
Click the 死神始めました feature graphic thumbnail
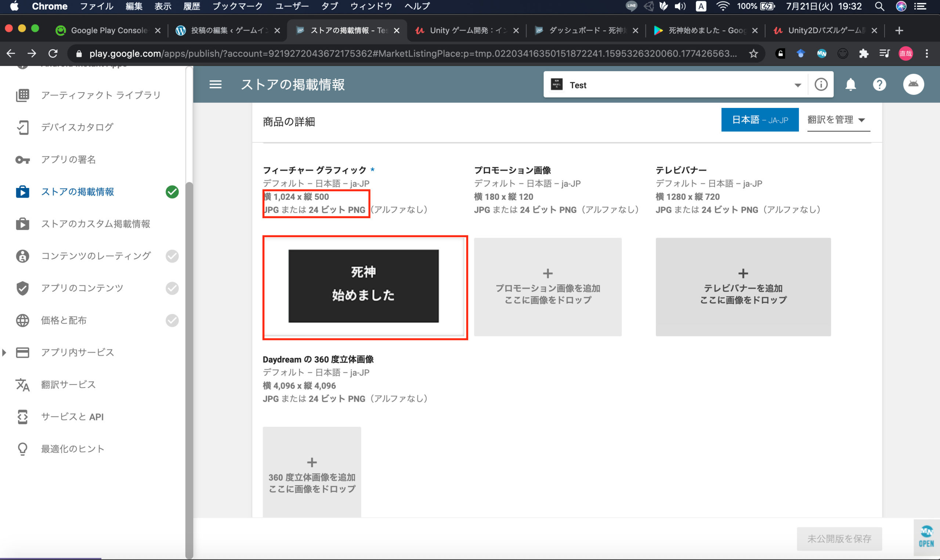click(x=363, y=286)
